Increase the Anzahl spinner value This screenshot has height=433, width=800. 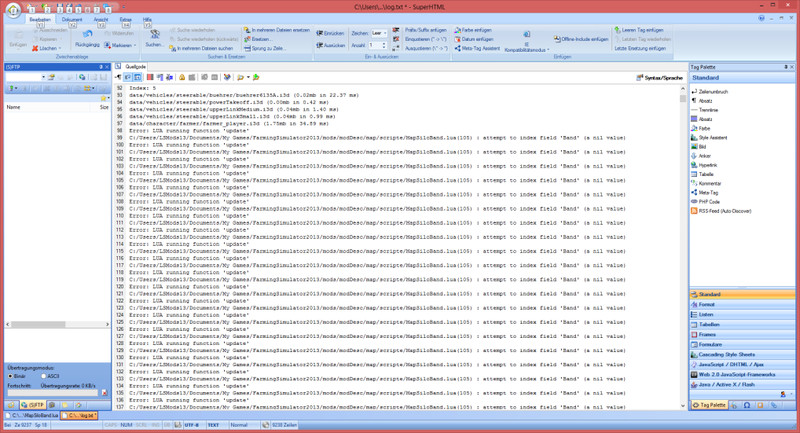click(384, 43)
